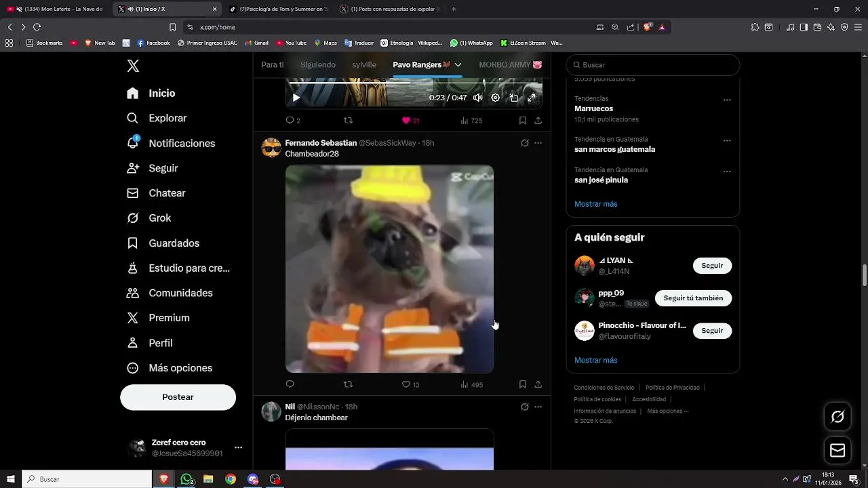This screenshot has height=488, width=868.
Task: Share the top video post
Action: tap(538, 121)
